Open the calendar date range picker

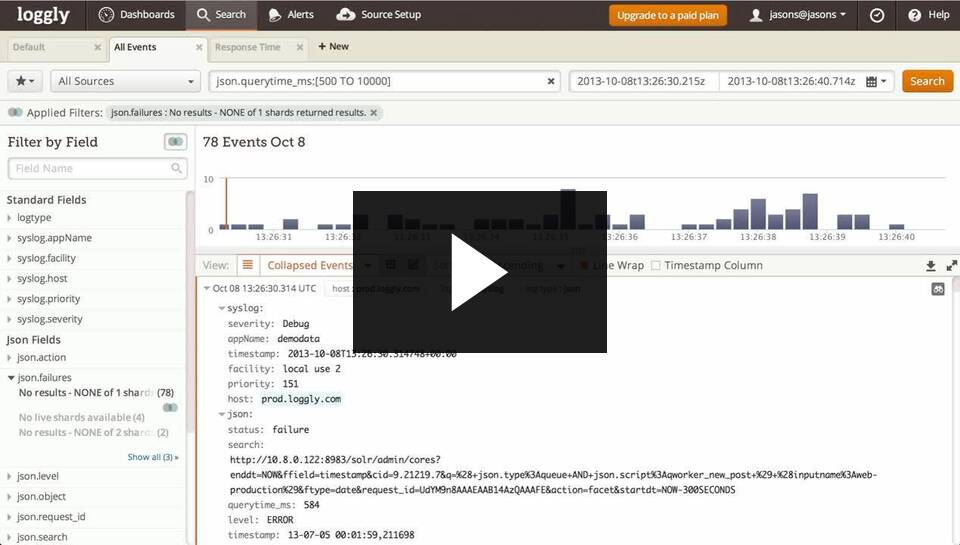(x=876, y=81)
